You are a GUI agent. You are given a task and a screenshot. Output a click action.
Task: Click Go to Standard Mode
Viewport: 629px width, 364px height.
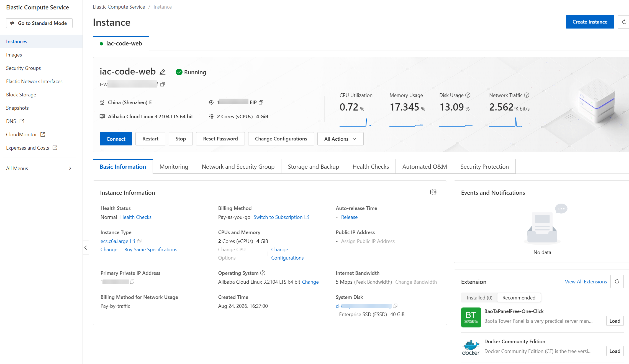[x=39, y=23]
